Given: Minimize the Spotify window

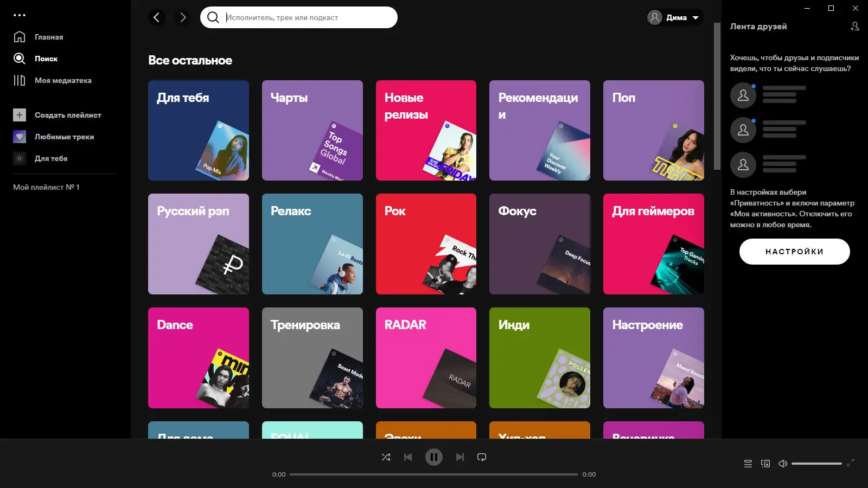Looking at the screenshot, I should click(x=807, y=8).
